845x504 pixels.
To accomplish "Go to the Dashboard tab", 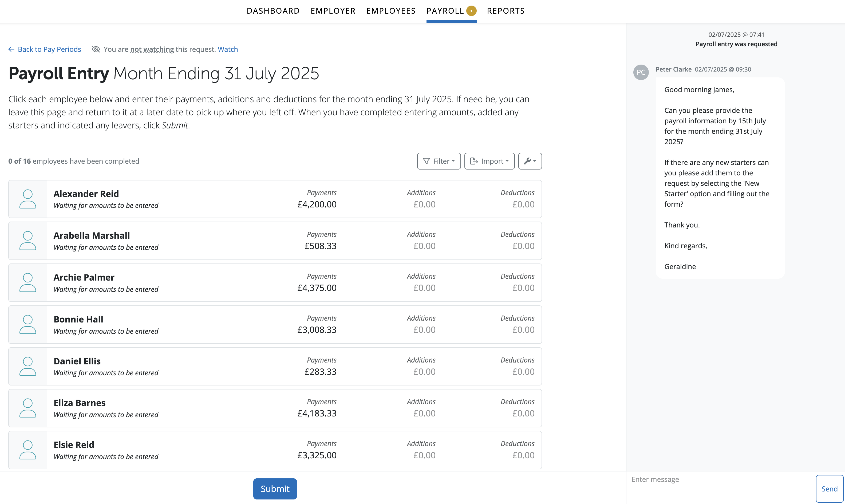I will click(x=273, y=11).
